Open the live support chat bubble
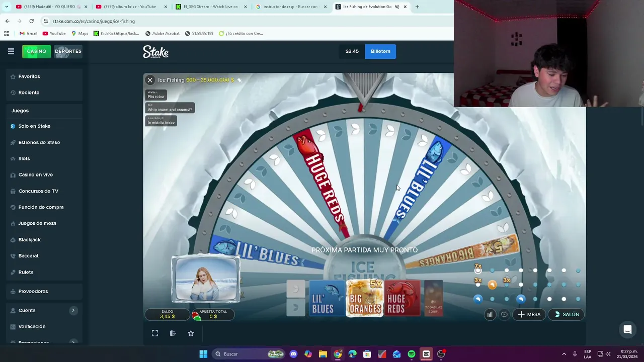Screen dimensions: 644x362 click(x=627, y=330)
